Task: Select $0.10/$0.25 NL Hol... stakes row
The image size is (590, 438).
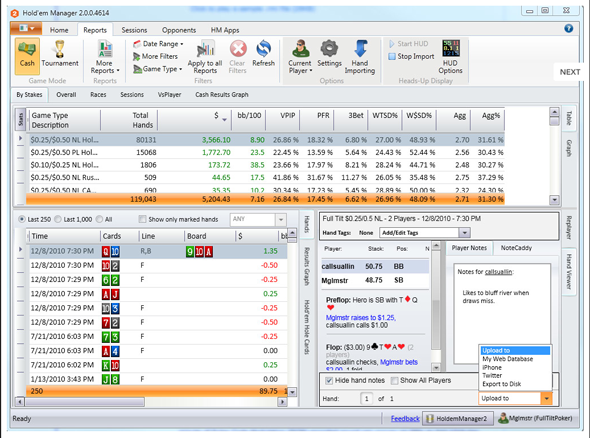Action: (265, 165)
